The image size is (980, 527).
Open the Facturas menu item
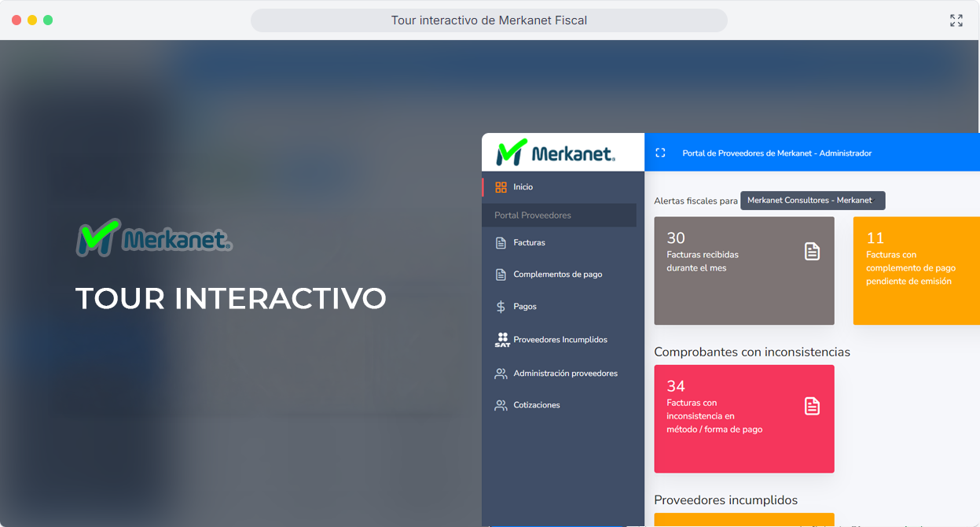click(x=529, y=243)
